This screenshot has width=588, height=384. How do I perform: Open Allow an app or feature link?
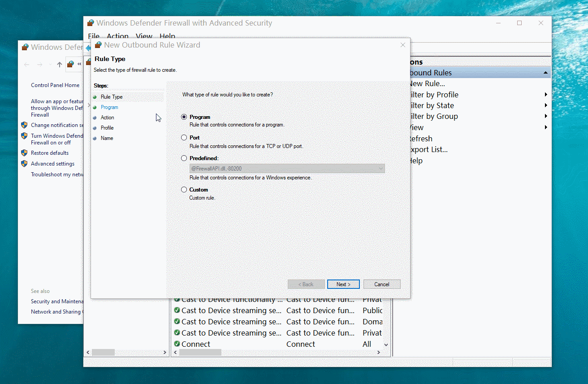tap(57, 108)
